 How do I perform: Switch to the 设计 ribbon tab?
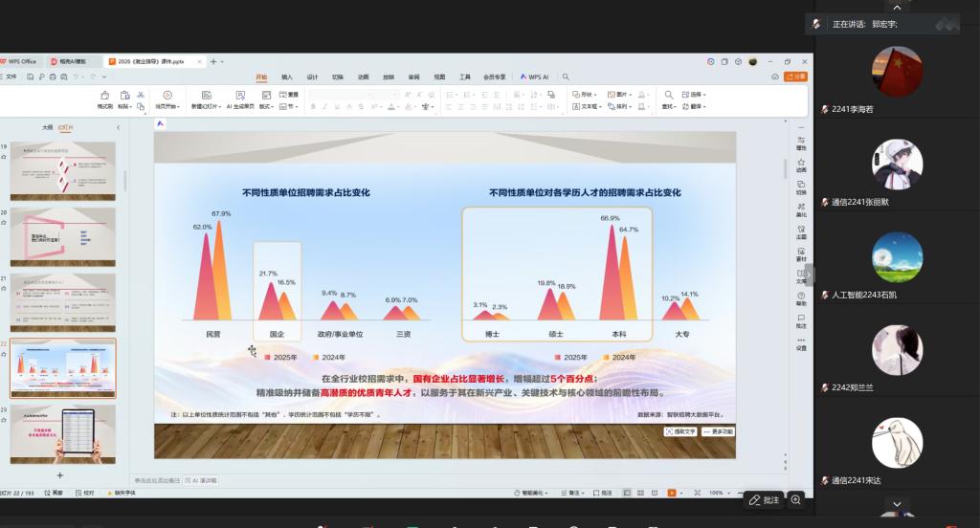tap(312, 77)
